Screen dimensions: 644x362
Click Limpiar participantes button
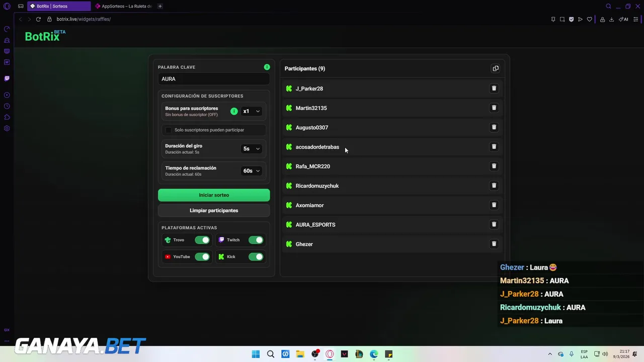coord(214,211)
